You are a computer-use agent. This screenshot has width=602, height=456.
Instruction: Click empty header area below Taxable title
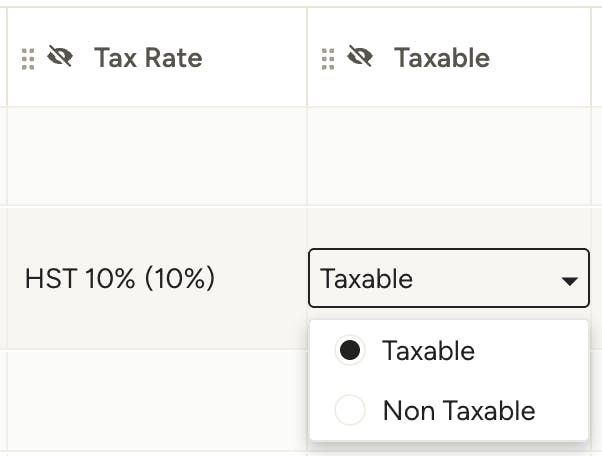[x=449, y=89]
